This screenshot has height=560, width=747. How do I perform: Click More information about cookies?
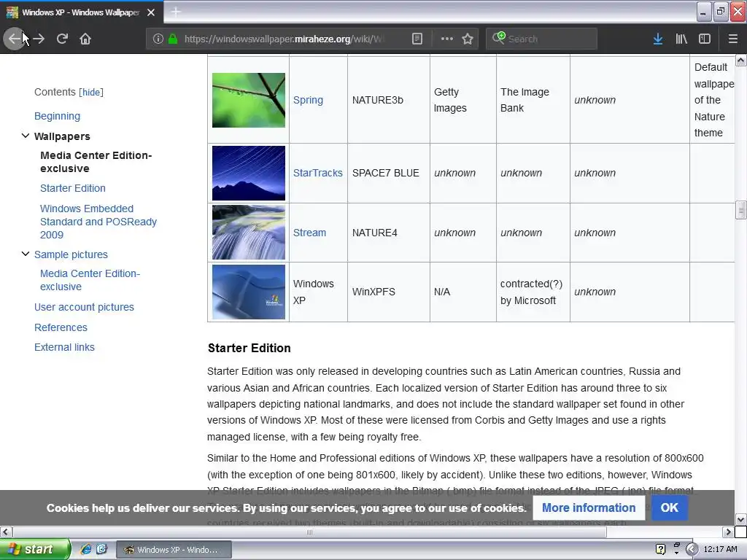589,507
